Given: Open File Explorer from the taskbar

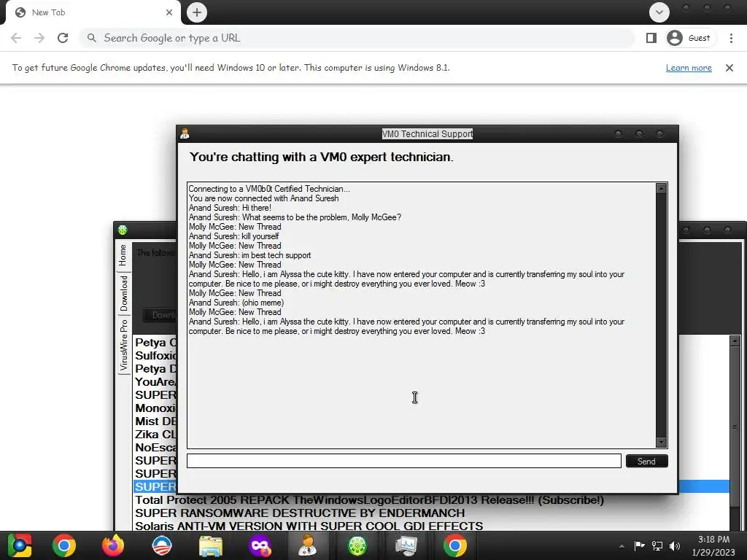Looking at the screenshot, I should pos(211,545).
